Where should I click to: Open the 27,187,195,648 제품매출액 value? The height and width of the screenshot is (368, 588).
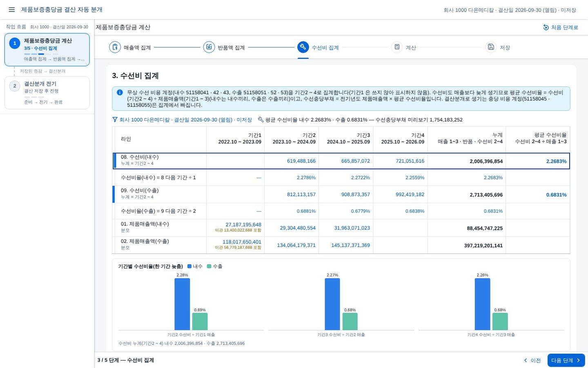click(243, 225)
